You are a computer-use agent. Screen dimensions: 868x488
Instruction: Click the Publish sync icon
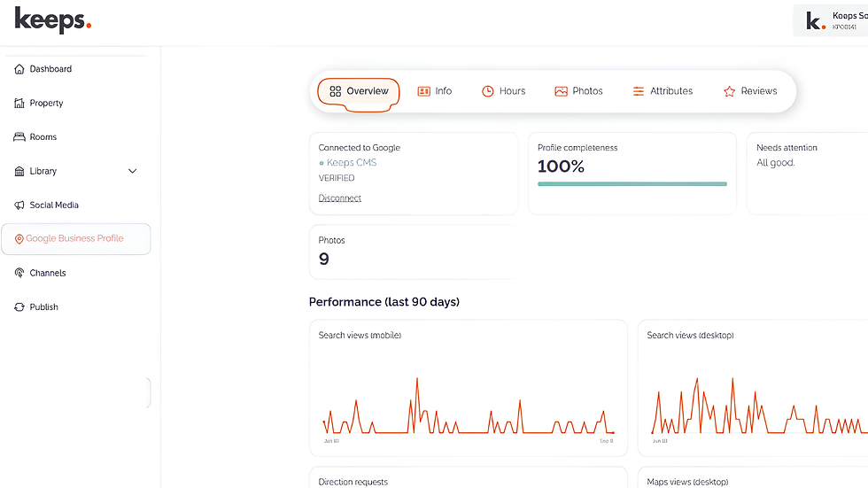coord(19,307)
